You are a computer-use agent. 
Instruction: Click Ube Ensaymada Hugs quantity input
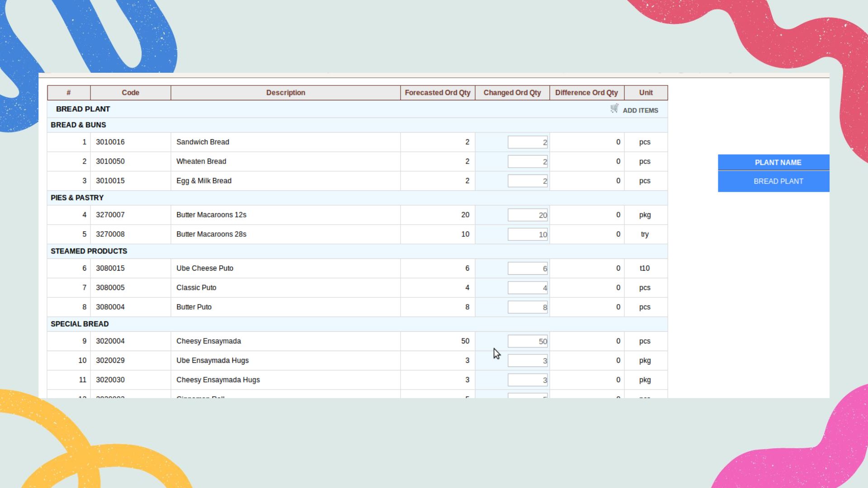point(527,361)
